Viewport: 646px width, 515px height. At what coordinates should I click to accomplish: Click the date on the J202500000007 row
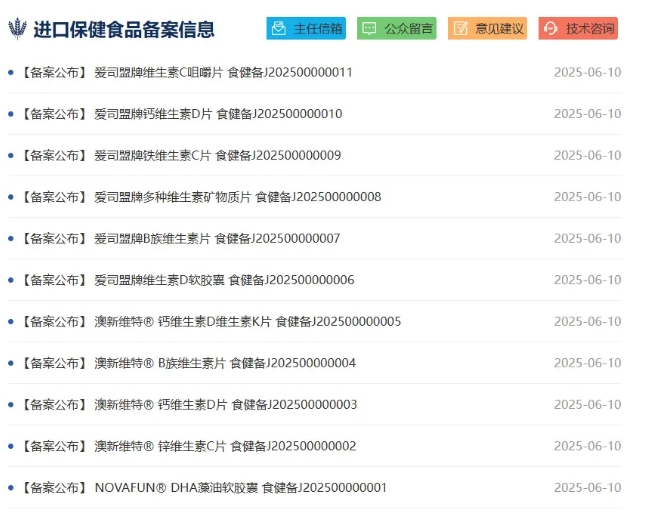pos(587,239)
